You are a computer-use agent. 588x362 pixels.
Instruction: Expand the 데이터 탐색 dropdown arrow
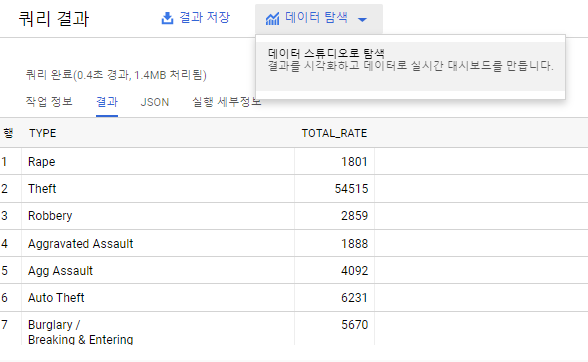click(362, 20)
